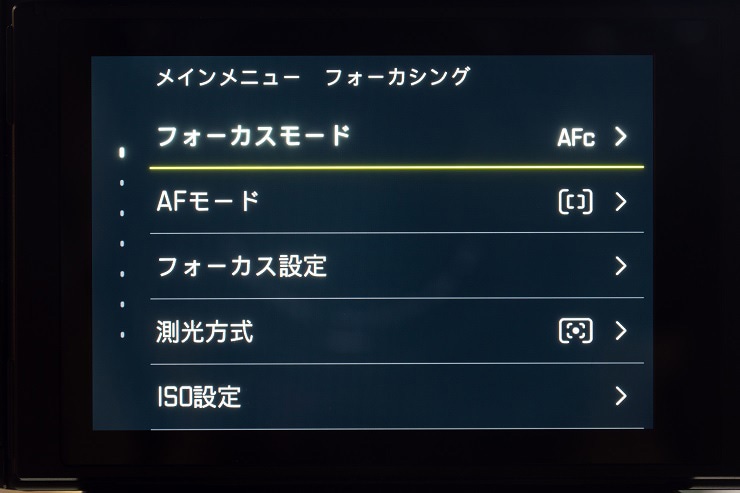Select the ISO設定 menu entry
Viewport: 740px width, 493px height.
pos(199,397)
